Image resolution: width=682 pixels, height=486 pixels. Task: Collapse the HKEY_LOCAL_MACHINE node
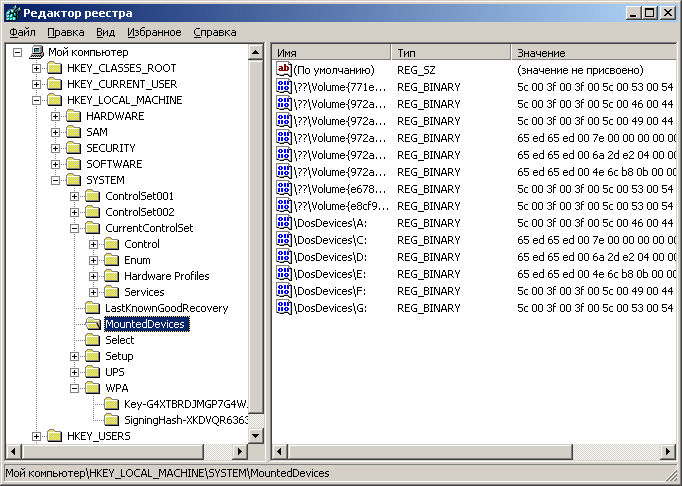click(37, 101)
